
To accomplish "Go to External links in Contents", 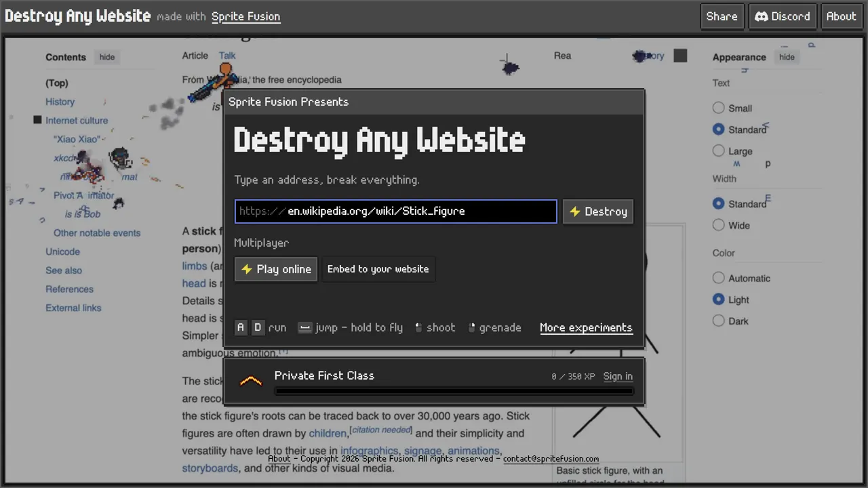I will point(73,308).
